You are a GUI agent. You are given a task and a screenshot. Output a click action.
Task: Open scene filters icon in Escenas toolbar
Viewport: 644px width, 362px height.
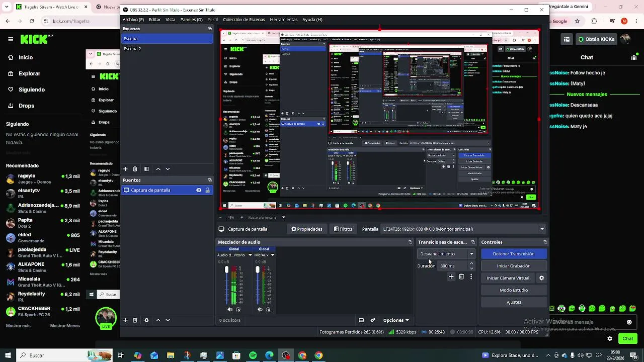point(146,169)
